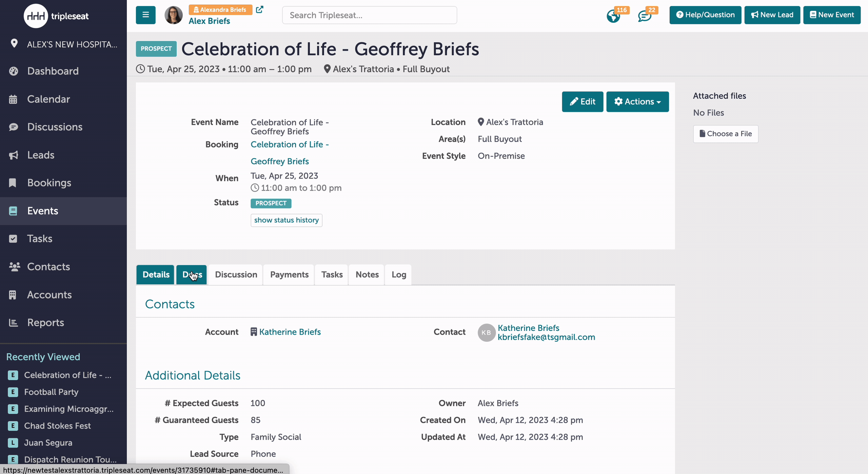Switch to the Notes tab

[367, 275]
